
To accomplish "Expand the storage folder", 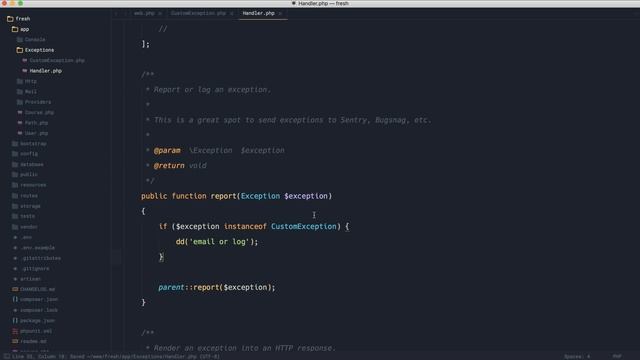I will coord(26,206).
